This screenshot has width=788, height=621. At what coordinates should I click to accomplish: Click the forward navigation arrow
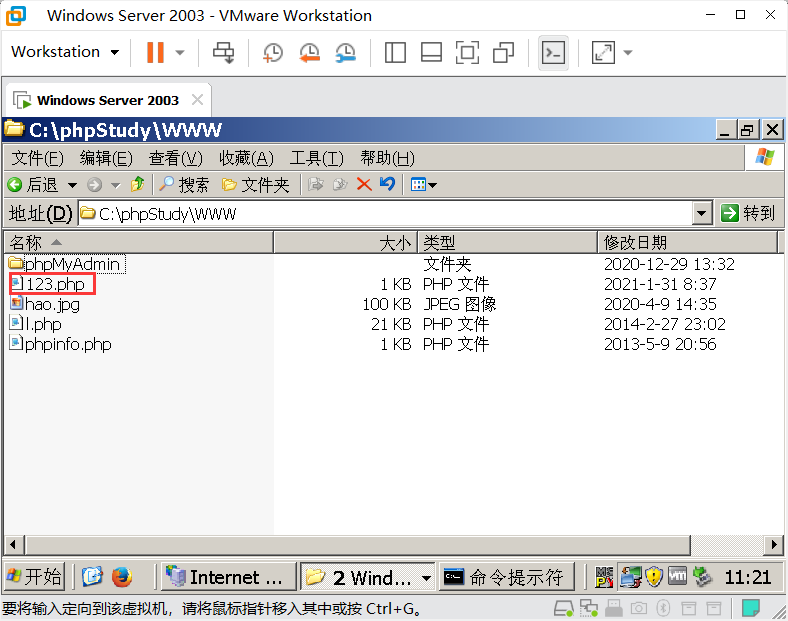94,185
